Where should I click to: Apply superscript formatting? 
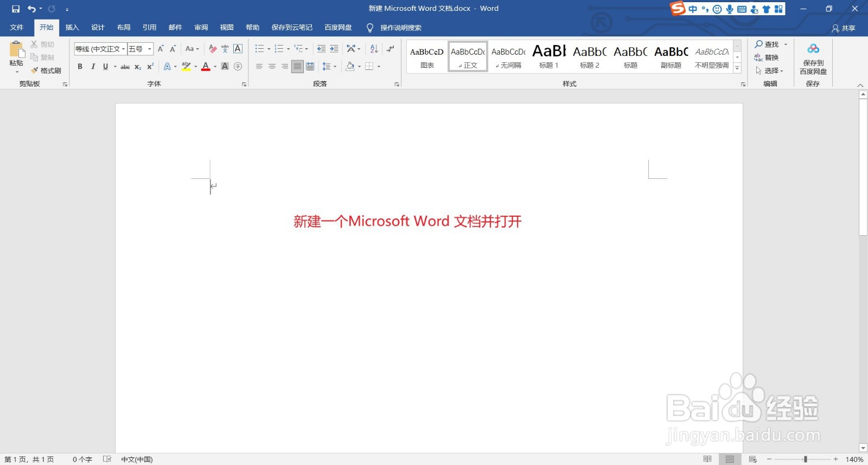coord(150,67)
